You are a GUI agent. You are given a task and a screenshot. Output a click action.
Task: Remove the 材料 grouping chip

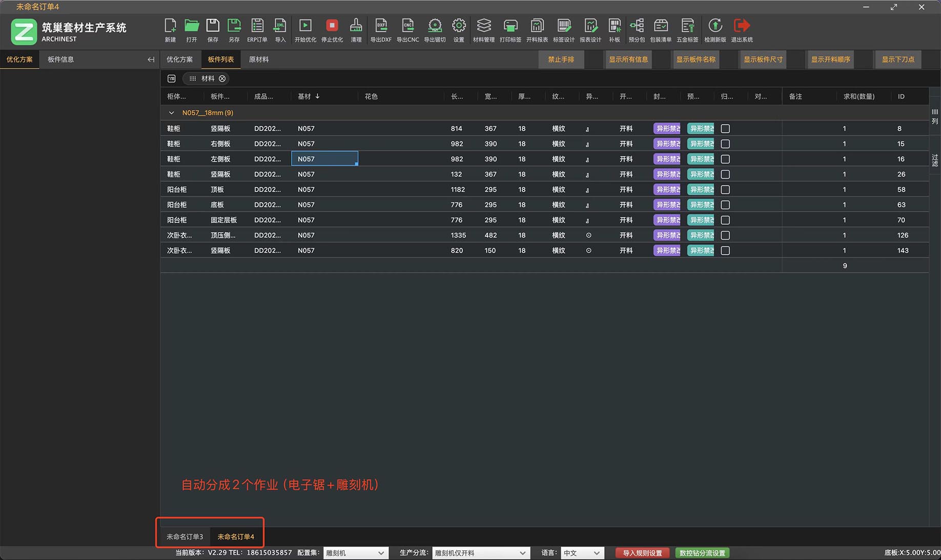(x=222, y=78)
